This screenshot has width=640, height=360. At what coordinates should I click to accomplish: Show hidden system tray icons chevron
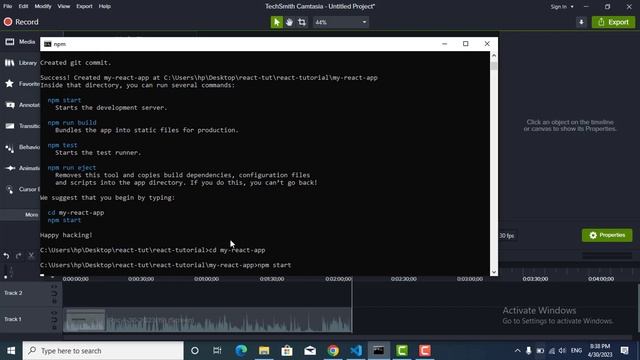point(518,351)
